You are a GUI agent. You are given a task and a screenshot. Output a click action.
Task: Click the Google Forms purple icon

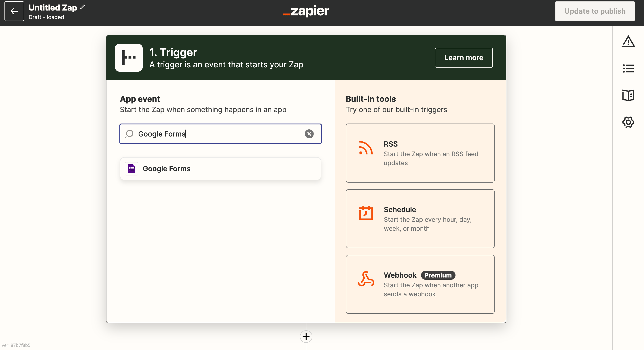click(131, 169)
